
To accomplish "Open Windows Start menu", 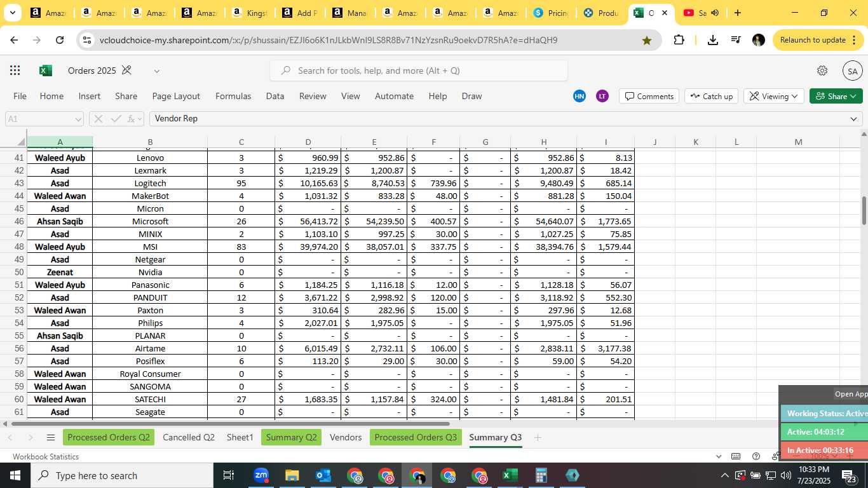I will pos(15,475).
